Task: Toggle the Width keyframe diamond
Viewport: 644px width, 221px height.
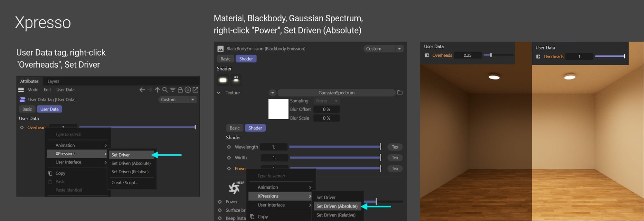Action: [229, 158]
